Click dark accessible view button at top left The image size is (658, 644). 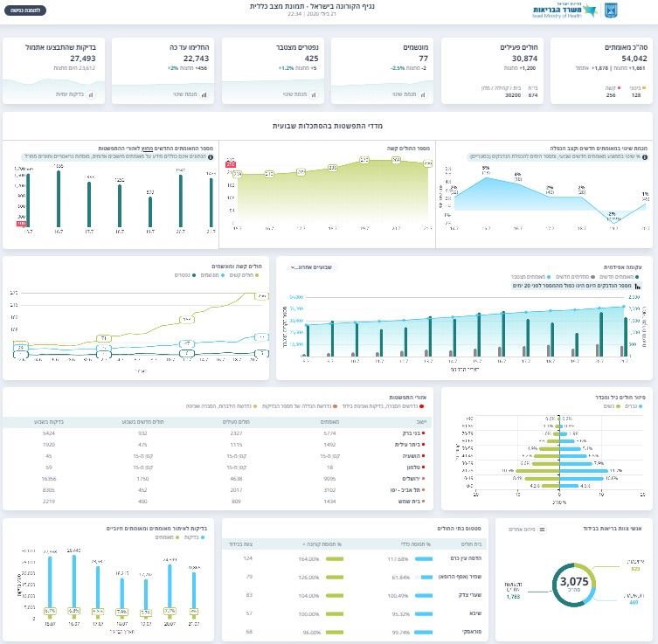pos(25,10)
